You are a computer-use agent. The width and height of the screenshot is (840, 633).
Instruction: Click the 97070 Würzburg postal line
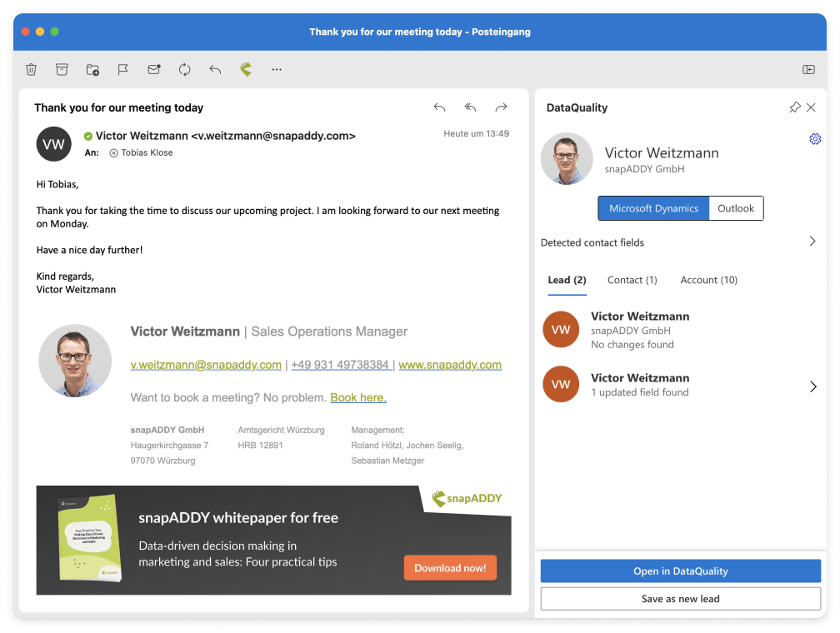click(x=162, y=461)
